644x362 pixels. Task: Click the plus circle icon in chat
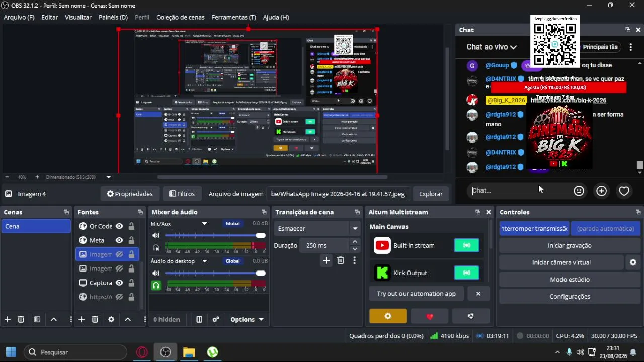point(602,191)
